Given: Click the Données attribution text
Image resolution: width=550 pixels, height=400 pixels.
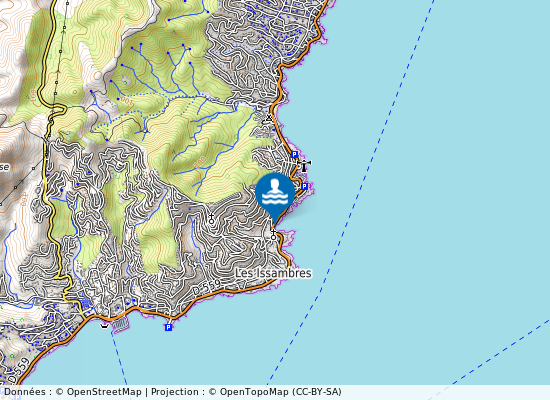Looking at the screenshot, I should coord(25,392).
